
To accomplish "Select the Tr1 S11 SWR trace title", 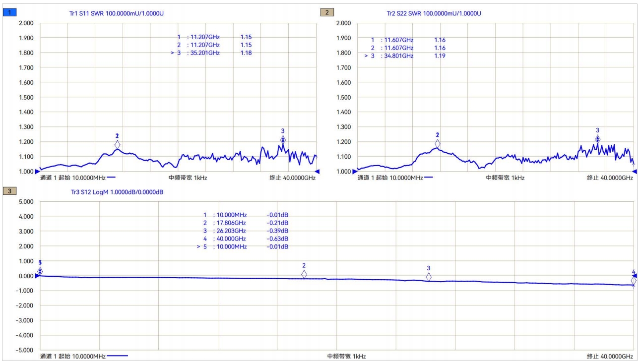I will click(116, 13).
